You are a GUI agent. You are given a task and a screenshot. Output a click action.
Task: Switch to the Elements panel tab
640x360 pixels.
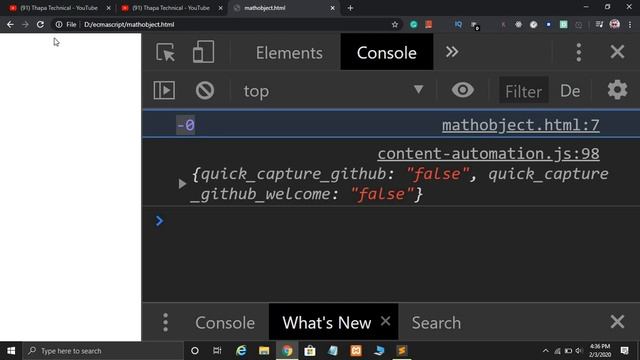point(289,53)
